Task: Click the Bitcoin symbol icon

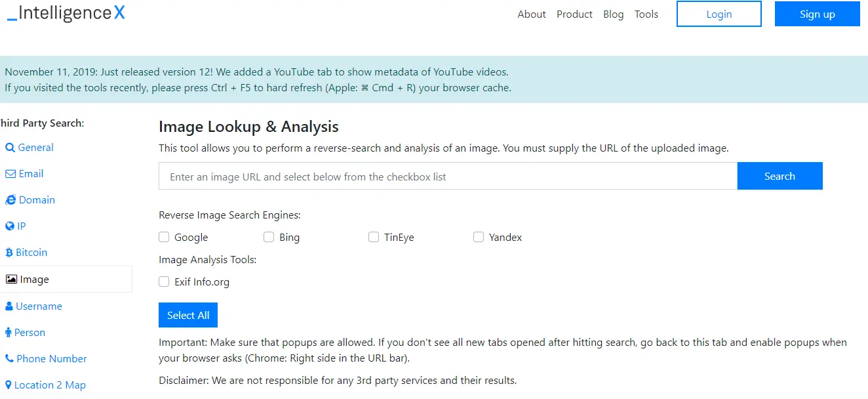Action: pos(9,253)
